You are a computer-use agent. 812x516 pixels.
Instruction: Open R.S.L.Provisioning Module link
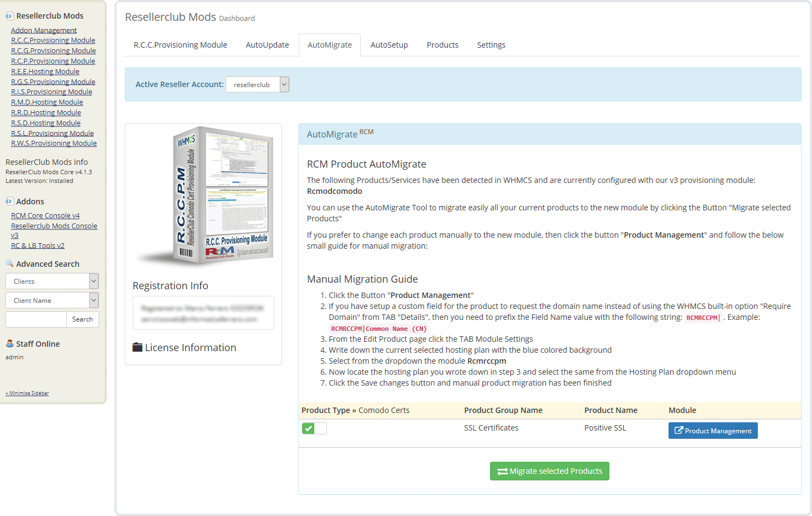(52, 134)
